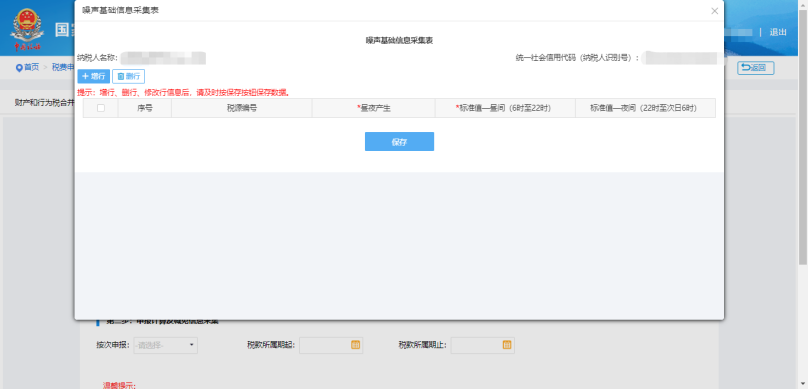Close the 噪声基础信息采集表 dialog
The width and height of the screenshot is (809, 389).
tap(715, 11)
